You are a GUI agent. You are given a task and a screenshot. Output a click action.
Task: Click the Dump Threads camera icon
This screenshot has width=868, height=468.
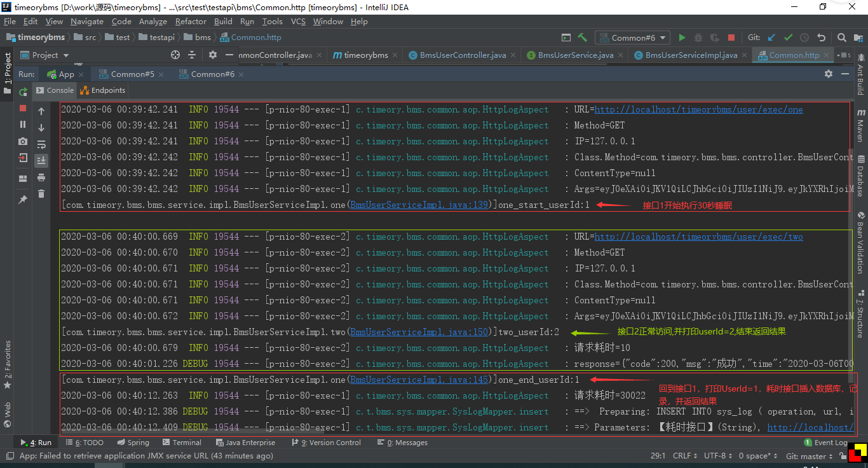23,141
